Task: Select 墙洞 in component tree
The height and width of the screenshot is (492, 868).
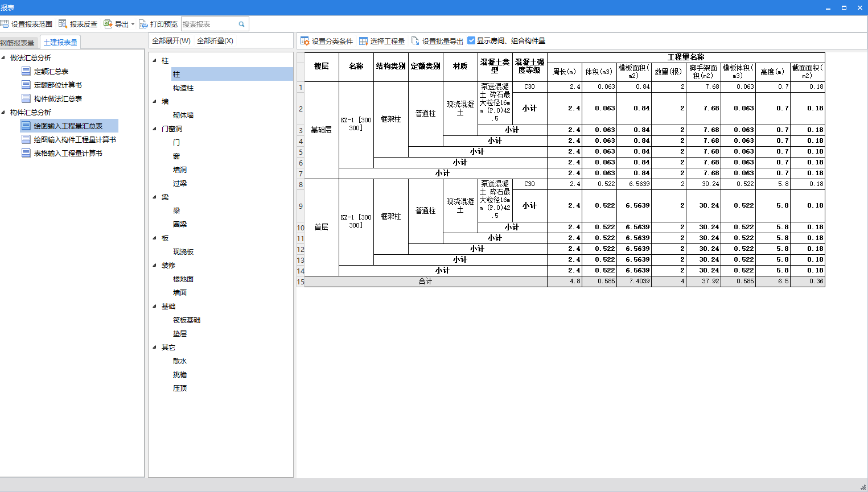Action: click(x=180, y=170)
